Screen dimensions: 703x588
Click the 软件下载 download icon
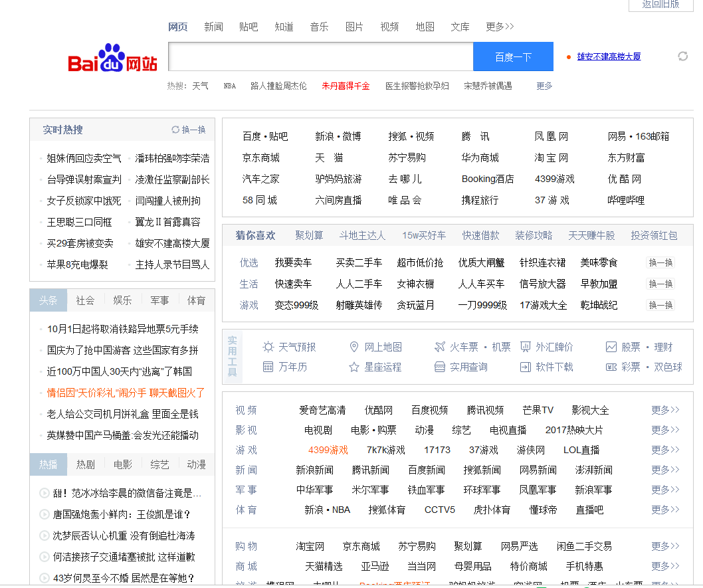tap(526, 367)
